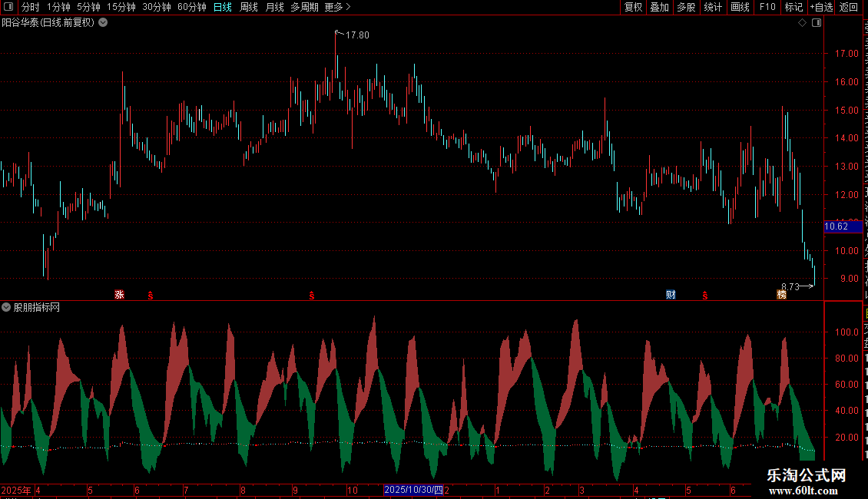Open the 画线 drawing tools

[740, 7]
